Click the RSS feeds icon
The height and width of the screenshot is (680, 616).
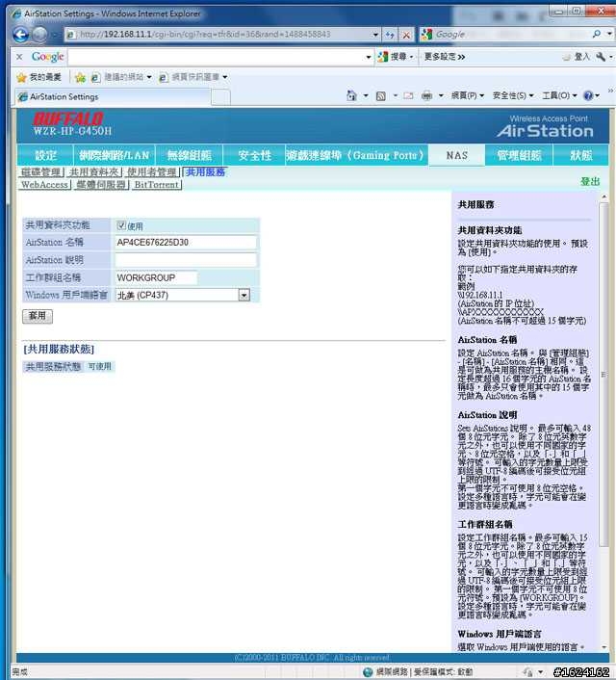(380, 96)
